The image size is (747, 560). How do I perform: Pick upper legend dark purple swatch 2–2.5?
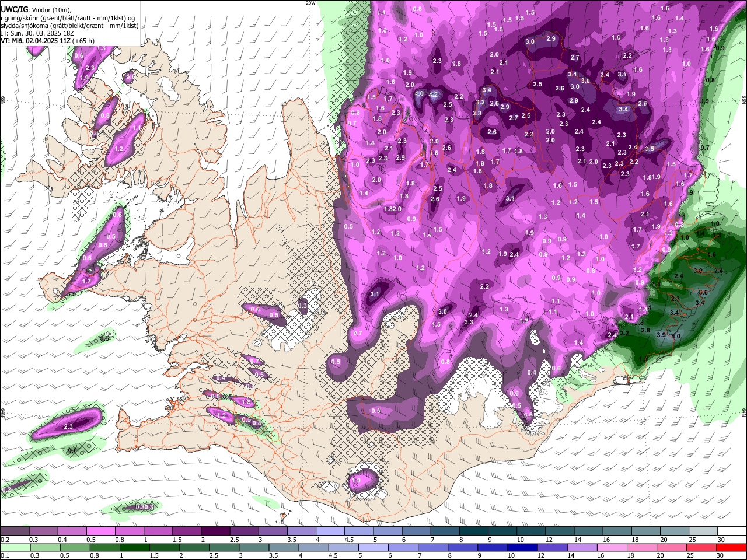pyautogui.click(x=215, y=531)
